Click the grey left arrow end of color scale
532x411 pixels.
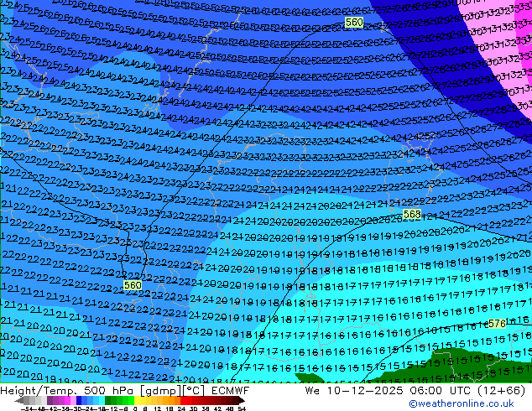(x=19, y=401)
